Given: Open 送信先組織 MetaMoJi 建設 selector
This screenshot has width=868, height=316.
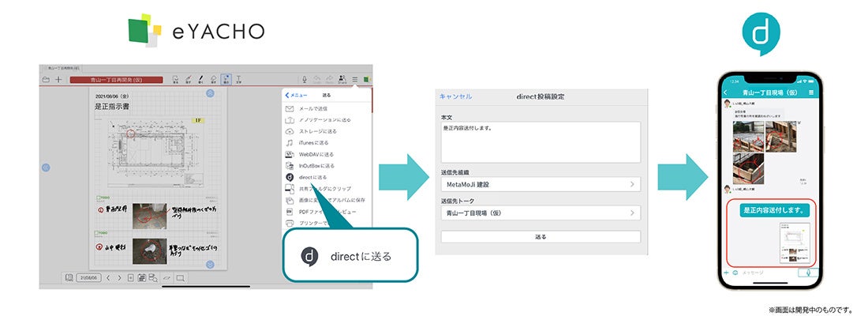Looking at the screenshot, I should tap(541, 184).
